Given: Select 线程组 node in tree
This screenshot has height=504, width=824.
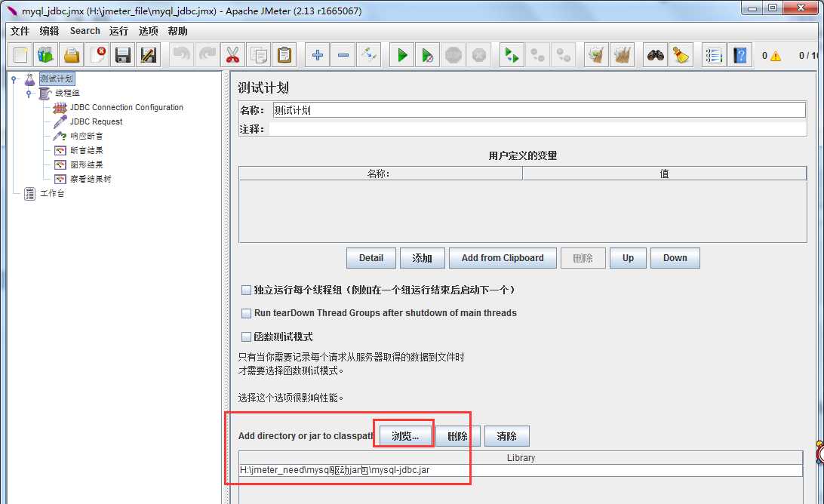Looking at the screenshot, I should click(x=67, y=93).
